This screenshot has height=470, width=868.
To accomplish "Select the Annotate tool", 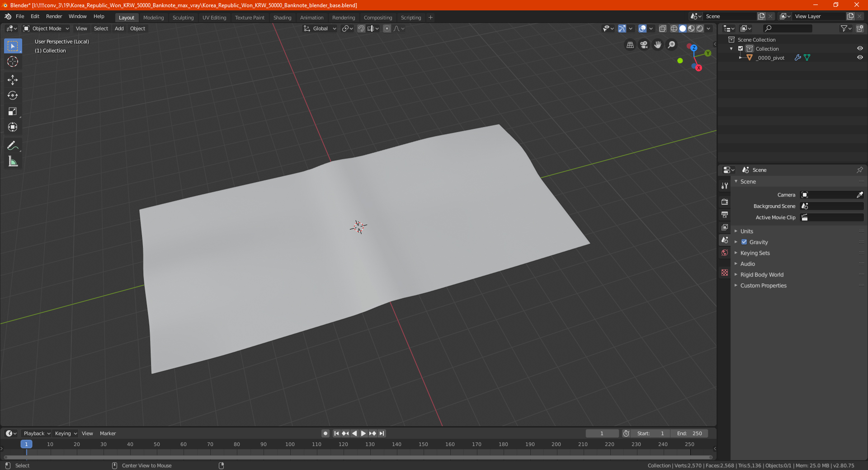I will (x=13, y=146).
